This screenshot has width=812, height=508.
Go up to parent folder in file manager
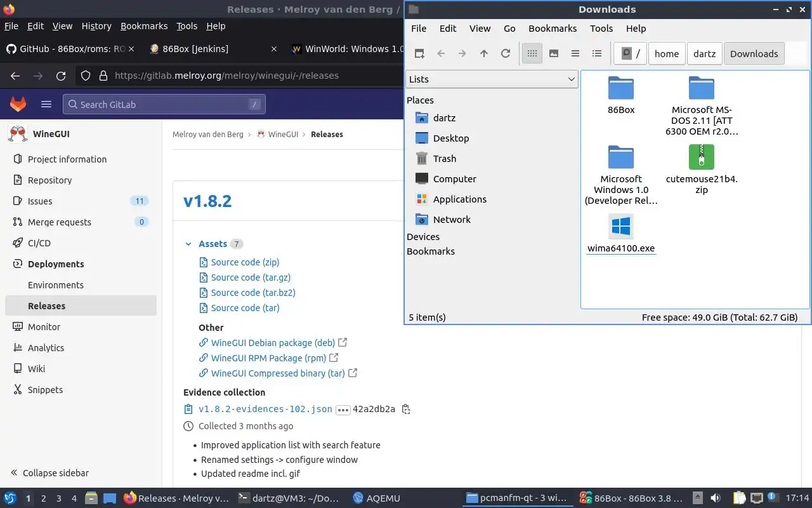(x=484, y=54)
